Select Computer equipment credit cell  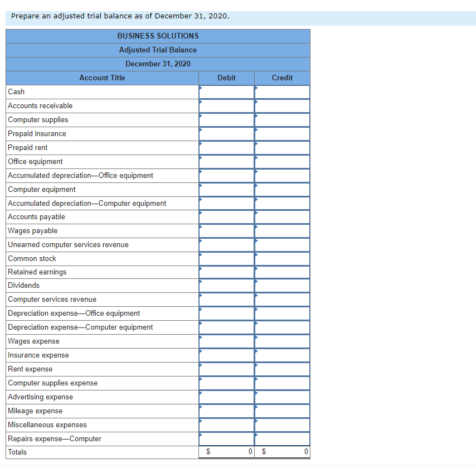tap(283, 190)
